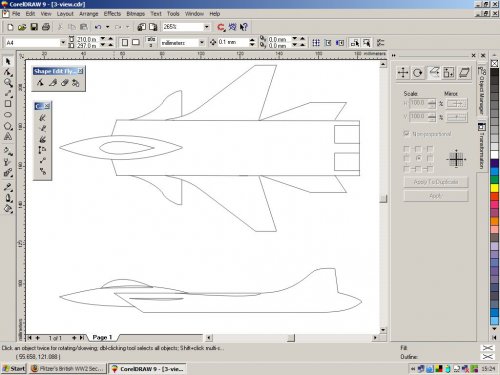Select the Interactive Fill tool
Viewport: 500px width, 375px height.
tap(8, 151)
